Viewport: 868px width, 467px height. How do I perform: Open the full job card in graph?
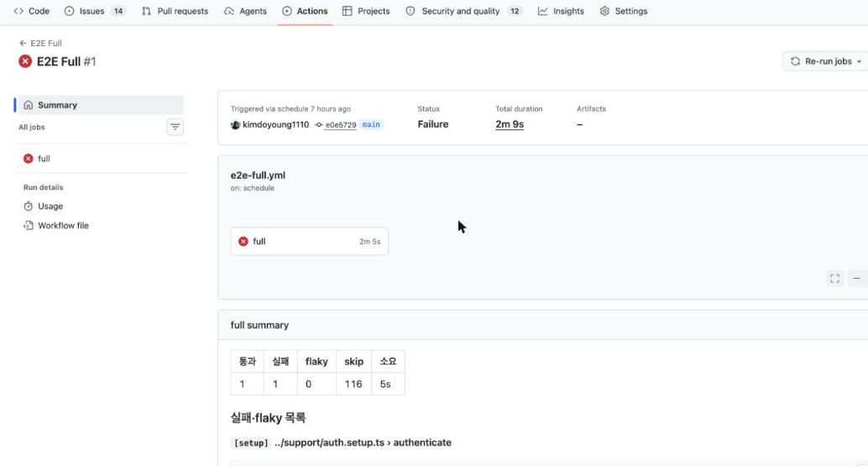[310, 242]
